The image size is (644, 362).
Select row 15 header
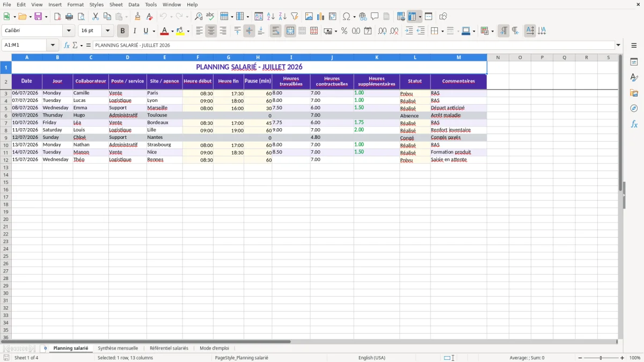(x=6, y=182)
